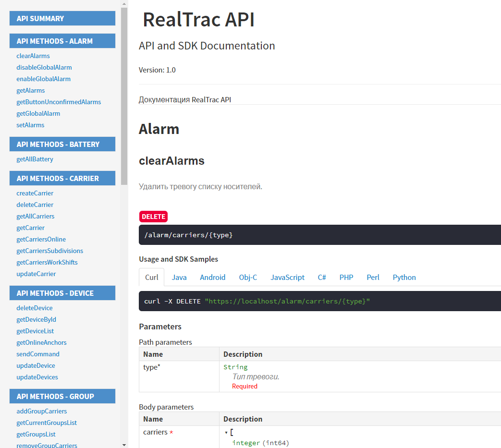Show the Obj-C sample tab
The width and height of the screenshot is (501, 448).
(248, 277)
